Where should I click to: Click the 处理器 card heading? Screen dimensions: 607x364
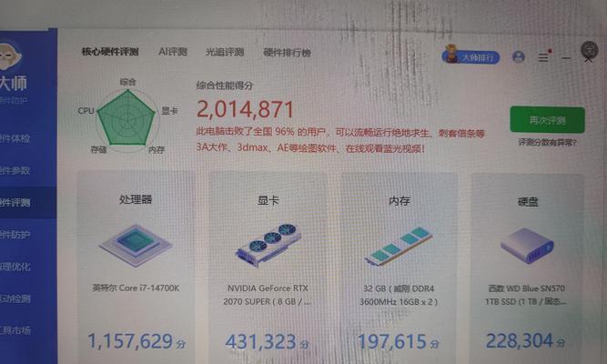click(x=136, y=199)
